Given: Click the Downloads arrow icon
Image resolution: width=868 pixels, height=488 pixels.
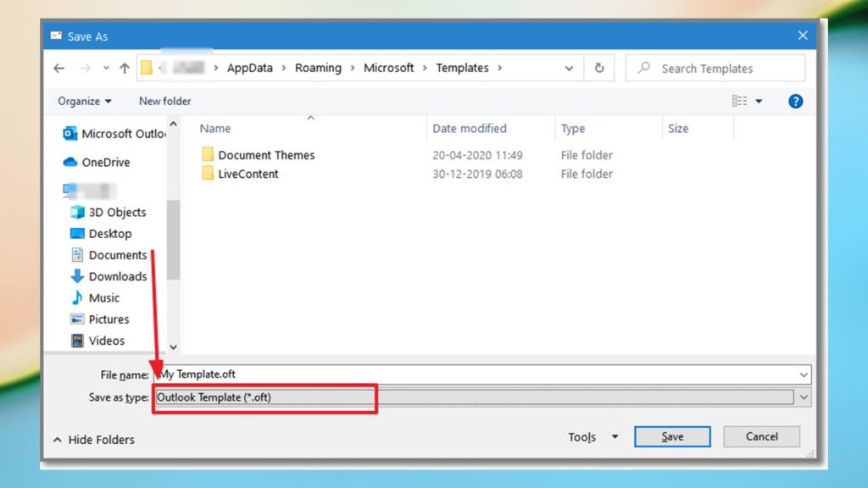Looking at the screenshot, I should [77, 276].
